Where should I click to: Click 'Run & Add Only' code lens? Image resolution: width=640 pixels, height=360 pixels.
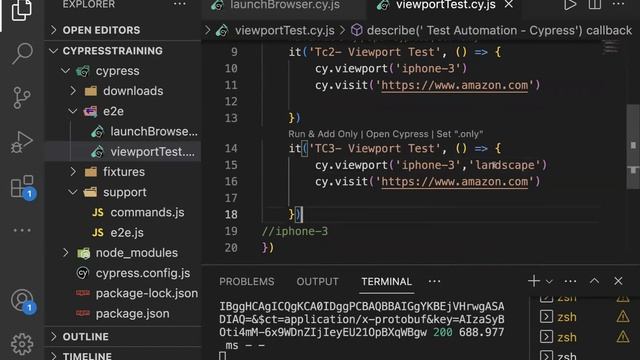click(323, 134)
